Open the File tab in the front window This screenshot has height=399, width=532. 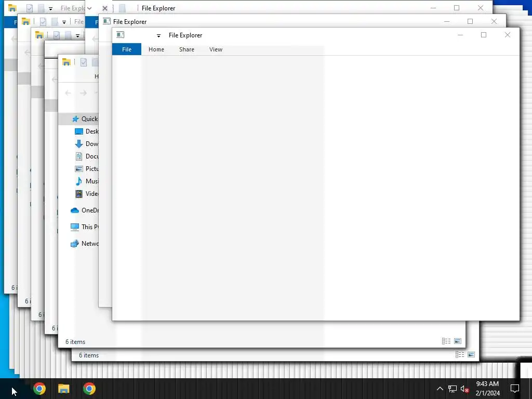coord(127,49)
